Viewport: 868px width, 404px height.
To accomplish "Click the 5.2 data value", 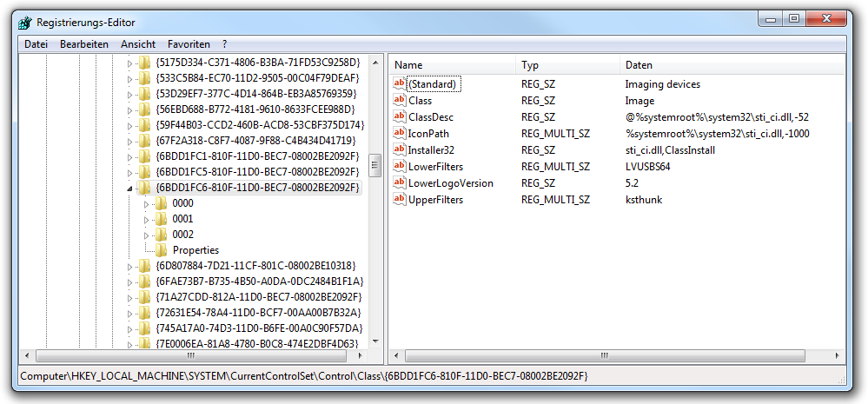I will pos(632,183).
